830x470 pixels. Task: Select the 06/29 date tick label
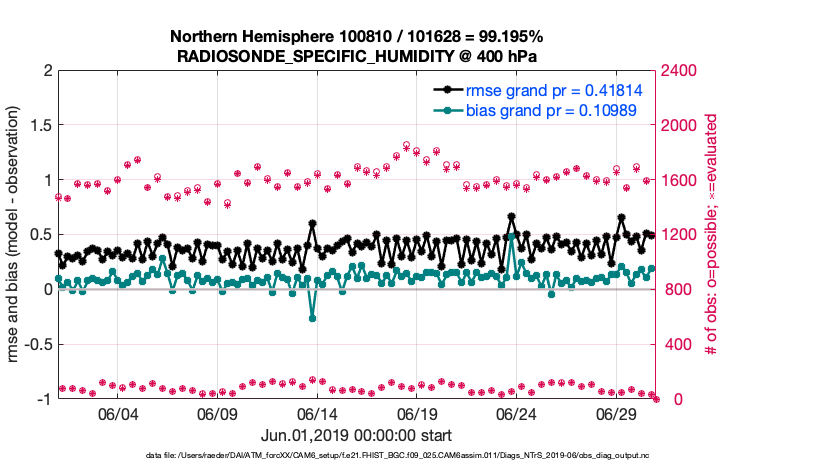click(617, 414)
